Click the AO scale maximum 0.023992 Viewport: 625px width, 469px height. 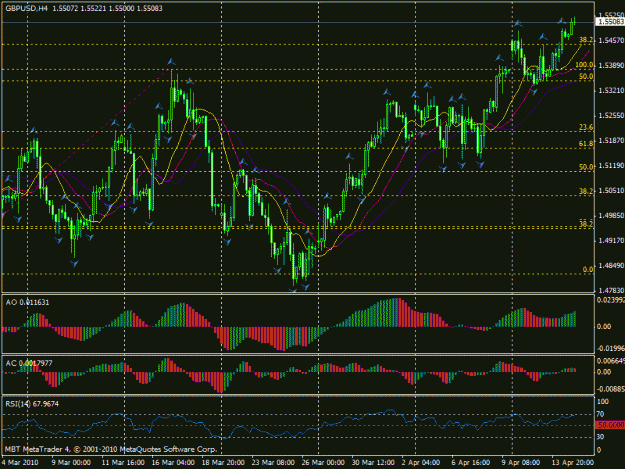coord(611,300)
